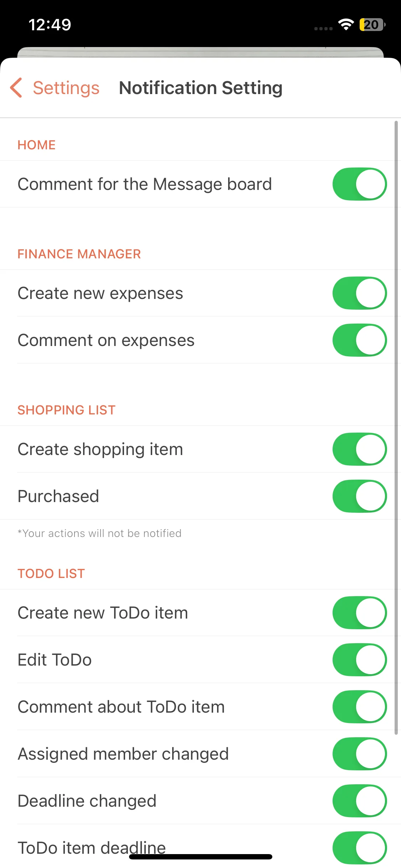Tap the Purchased row label

[x=58, y=496]
